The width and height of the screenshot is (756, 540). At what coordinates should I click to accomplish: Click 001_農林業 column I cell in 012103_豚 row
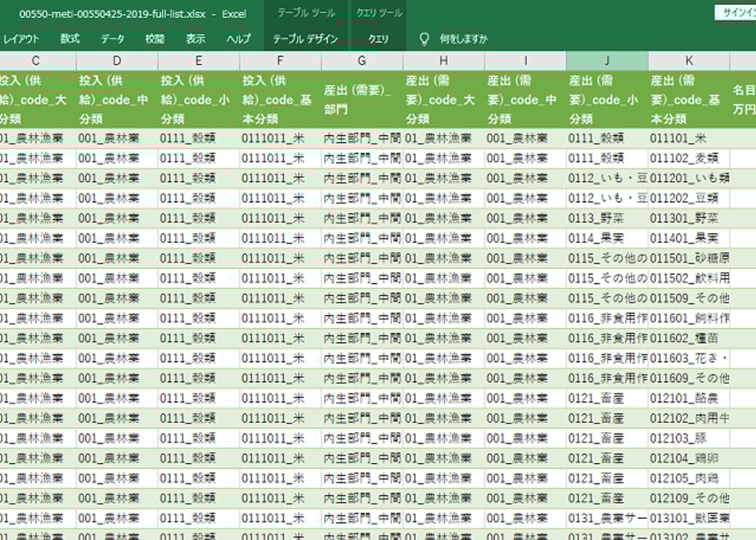coord(525,439)
